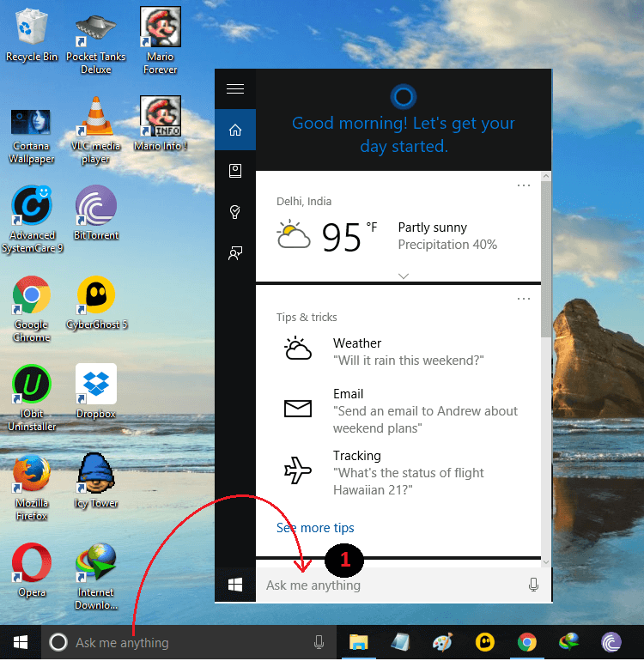644x661 pixels.
Task: Open the Opera browser shortcut
Action: [x=32, y=570]
